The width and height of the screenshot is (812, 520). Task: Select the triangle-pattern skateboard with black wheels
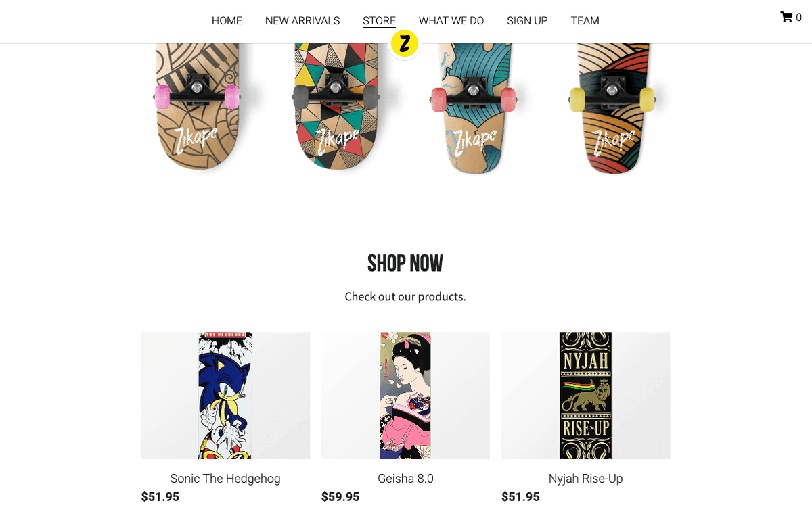click(336, 106)
